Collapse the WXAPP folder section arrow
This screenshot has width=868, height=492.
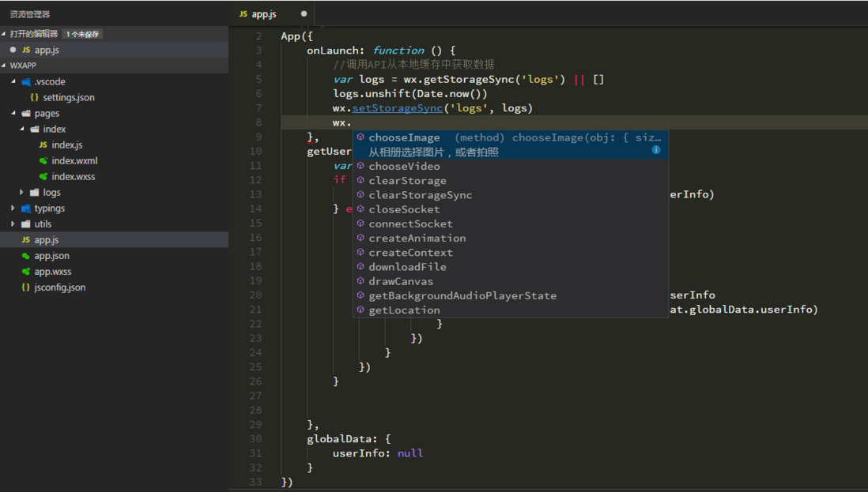(x=4, y=66)
